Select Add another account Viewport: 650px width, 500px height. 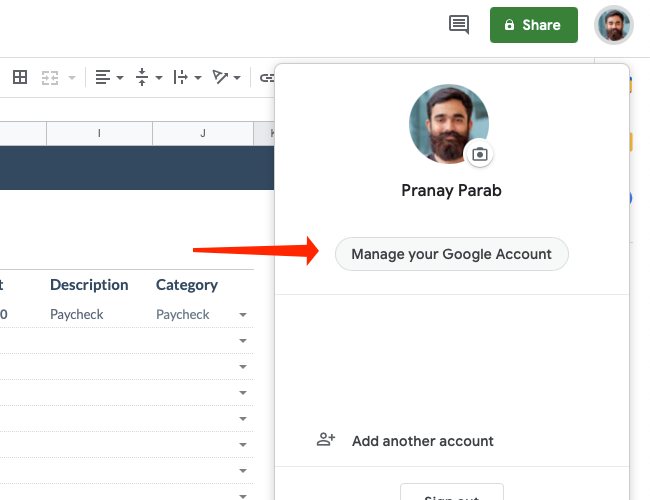pos(422,440)
